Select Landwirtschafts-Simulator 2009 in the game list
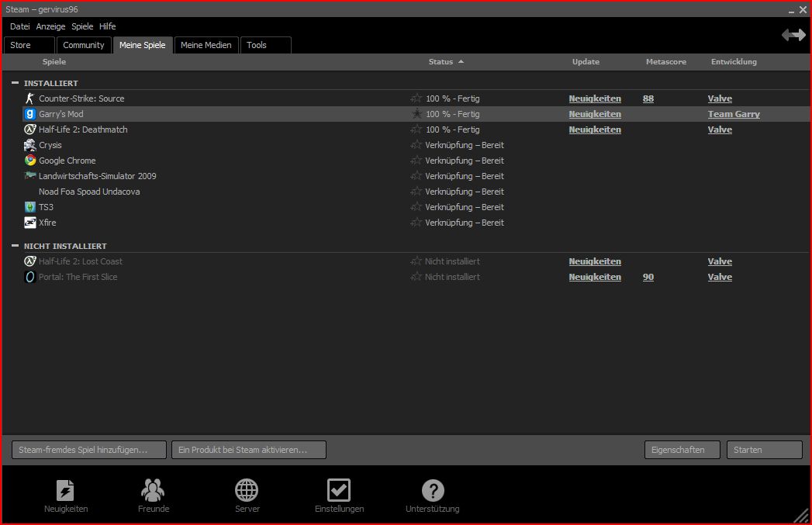The height and width of the screenshot is (525, 812). tap(98, 176)
